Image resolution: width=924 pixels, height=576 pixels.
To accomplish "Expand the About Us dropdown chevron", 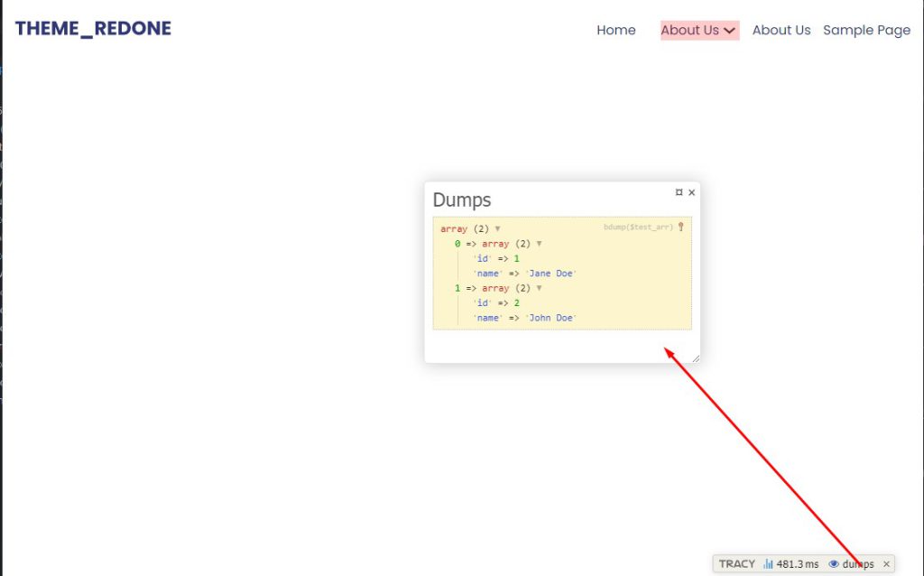I will [729, 31].
